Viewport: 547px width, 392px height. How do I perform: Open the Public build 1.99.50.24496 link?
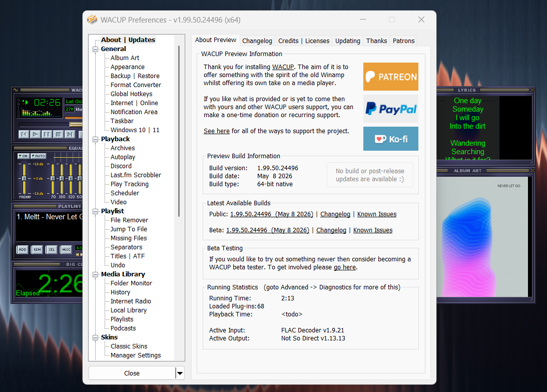(x=272, y=214)
